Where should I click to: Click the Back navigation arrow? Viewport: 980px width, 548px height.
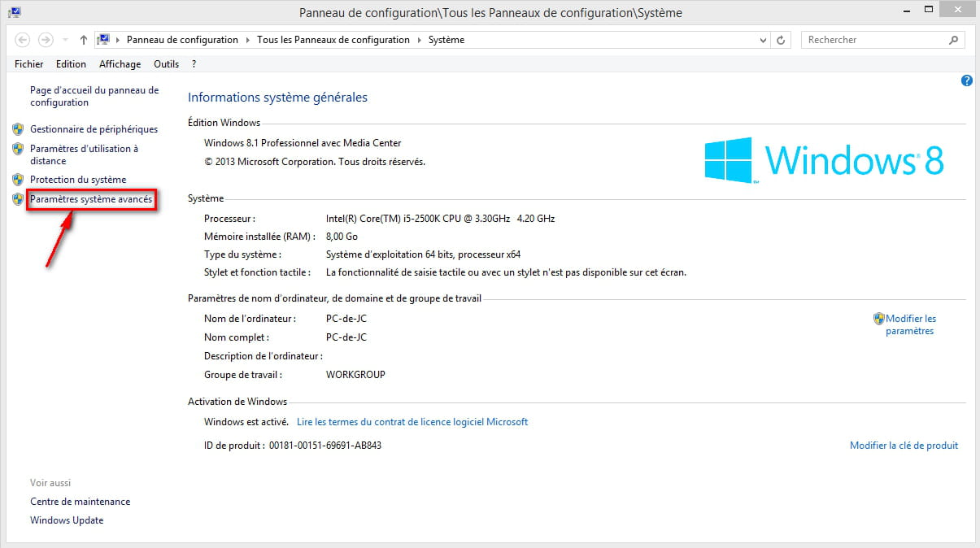[x=23, y=40]
